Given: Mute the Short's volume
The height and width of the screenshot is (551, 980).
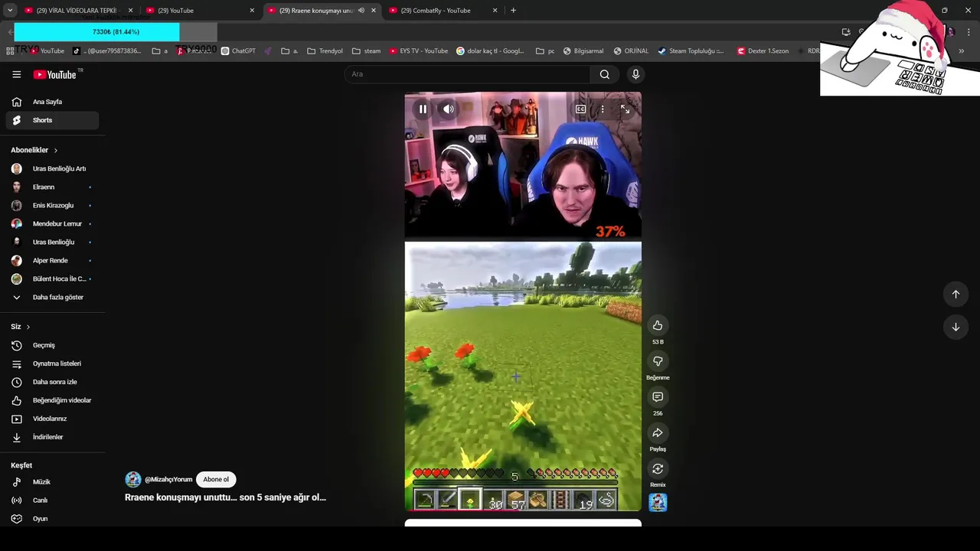Looking at the screenshot, I should (x=449, y=109).
